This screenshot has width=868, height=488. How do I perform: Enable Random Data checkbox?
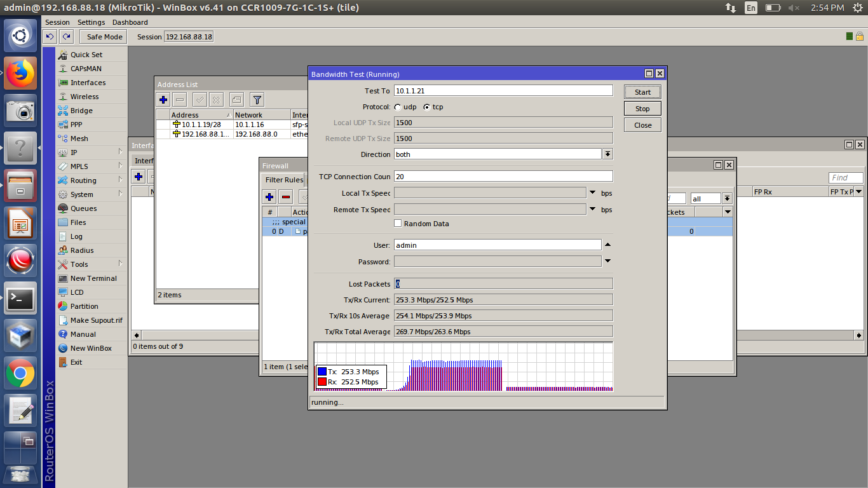(x=398, y=224)
